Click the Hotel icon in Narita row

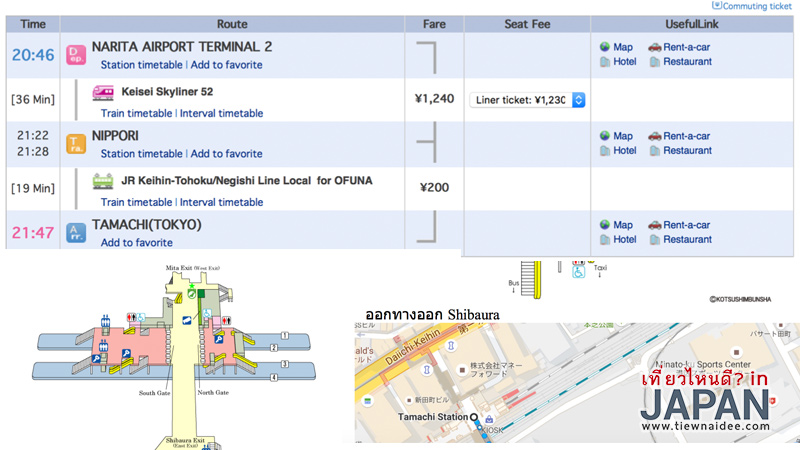tap(605, 62)
